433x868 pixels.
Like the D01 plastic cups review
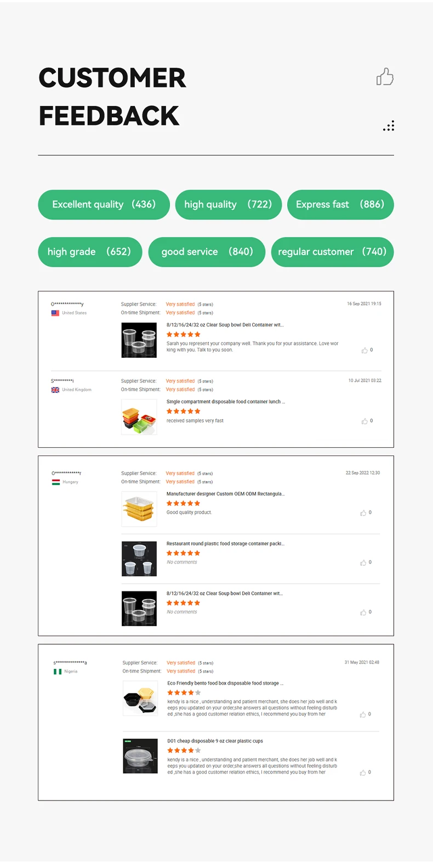[362, 773]
